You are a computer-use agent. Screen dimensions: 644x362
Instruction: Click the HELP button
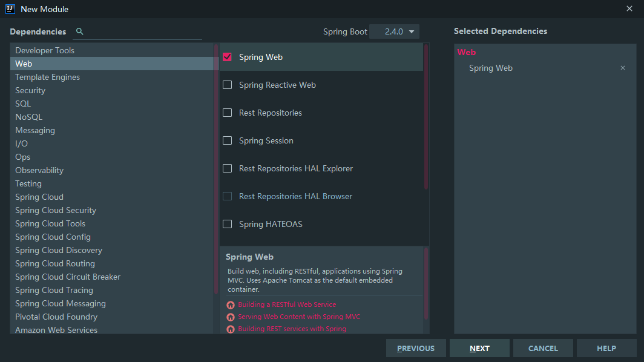click(606, 348)
